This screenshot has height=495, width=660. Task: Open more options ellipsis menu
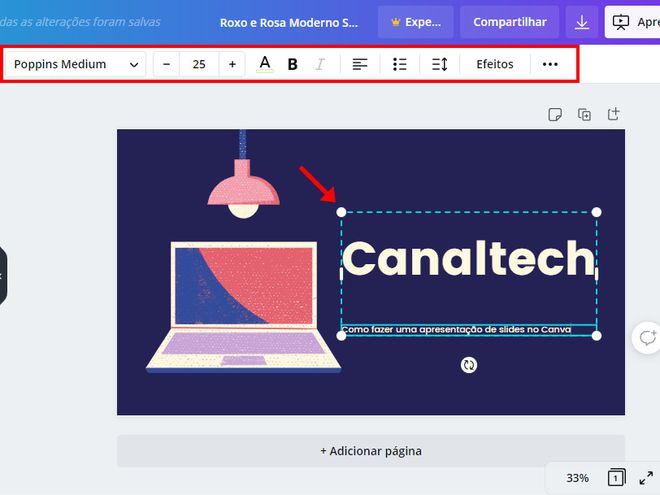pyautogui.click(x=550, y=64)
